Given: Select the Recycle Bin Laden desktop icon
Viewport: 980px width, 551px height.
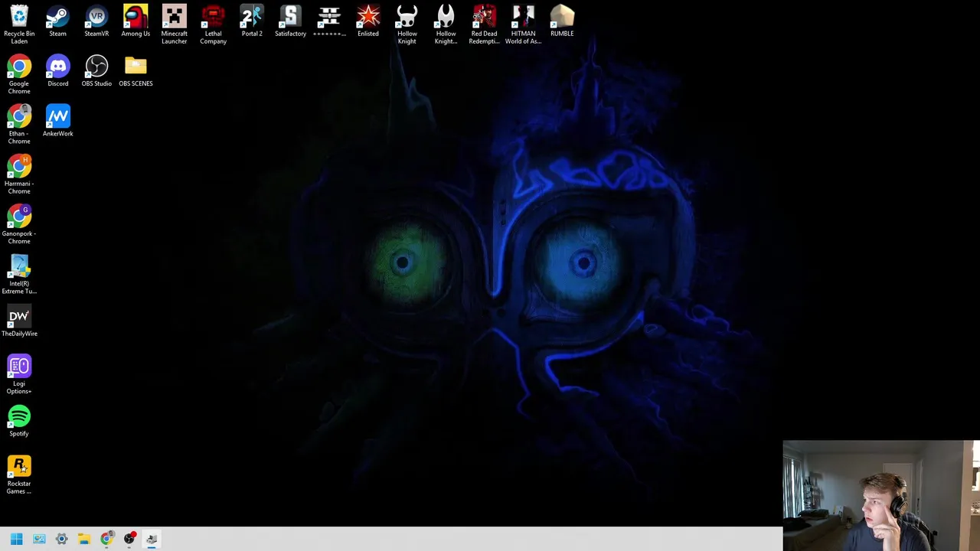Looking at the screenshot, I should pyautogui.click(x=19, y=24).
